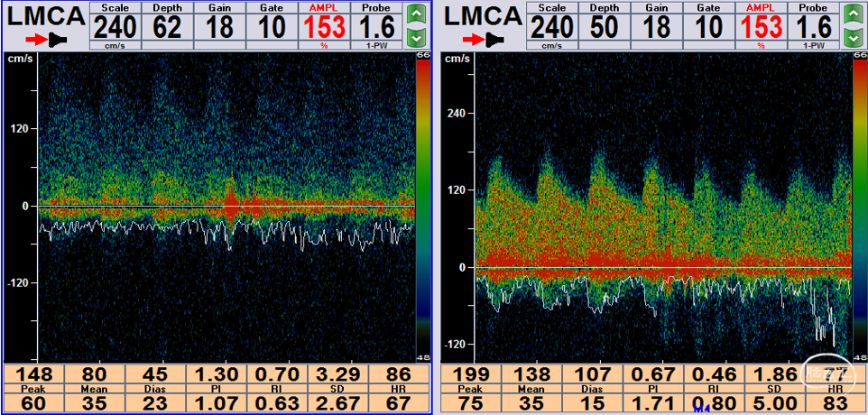
Task: Select the LMCA vessel label in the Depth 50 panel
Action: click(485, 16)
